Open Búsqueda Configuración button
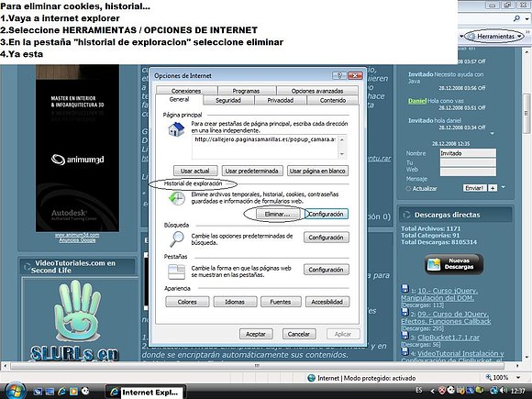The height and width of the screenshot is (399, 532). click(326, 238)
